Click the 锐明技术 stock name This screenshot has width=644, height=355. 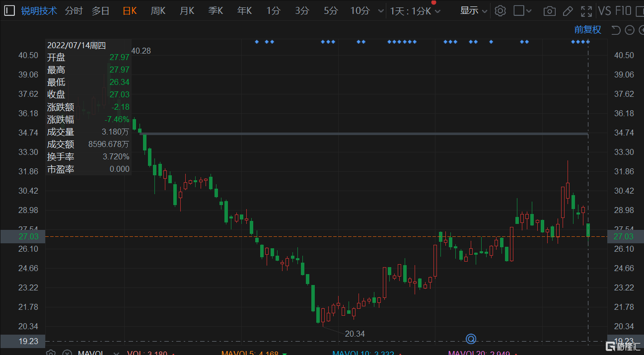39,10
